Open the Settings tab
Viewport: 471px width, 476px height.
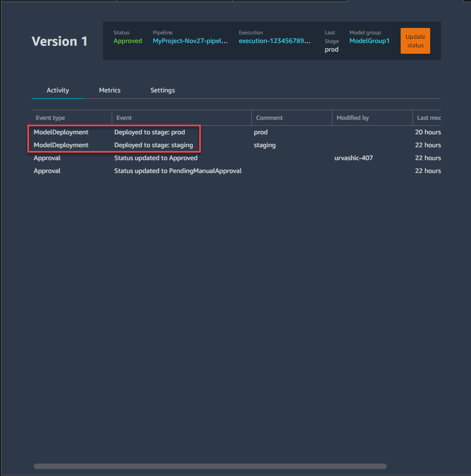click(x=162, y=90)
